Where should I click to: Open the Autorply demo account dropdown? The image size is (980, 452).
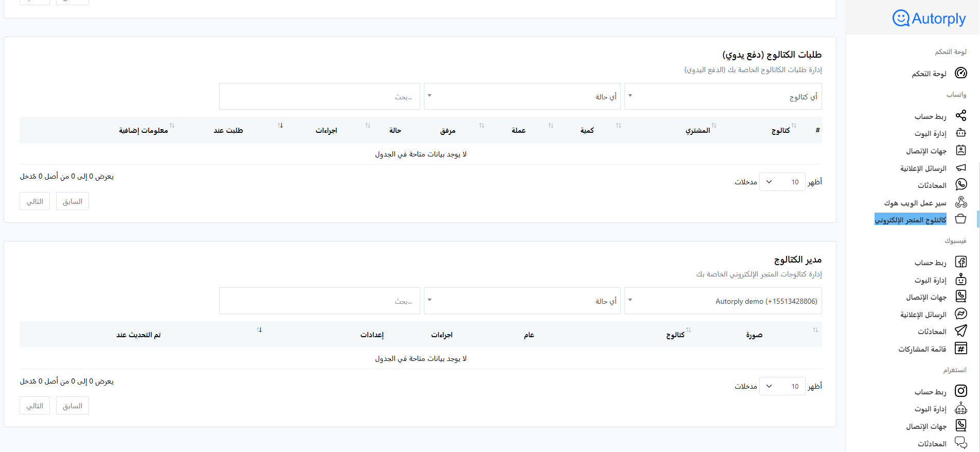(723, 301)
